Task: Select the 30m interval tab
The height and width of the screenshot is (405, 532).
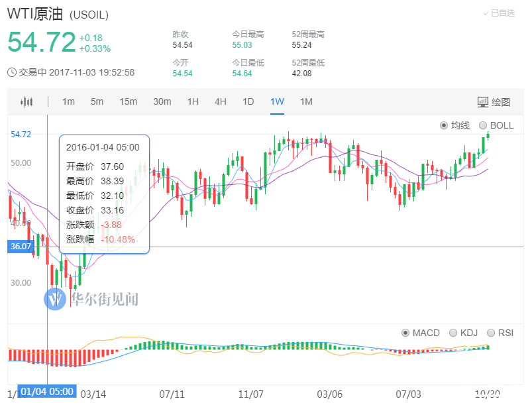Action: coord(162,101)
